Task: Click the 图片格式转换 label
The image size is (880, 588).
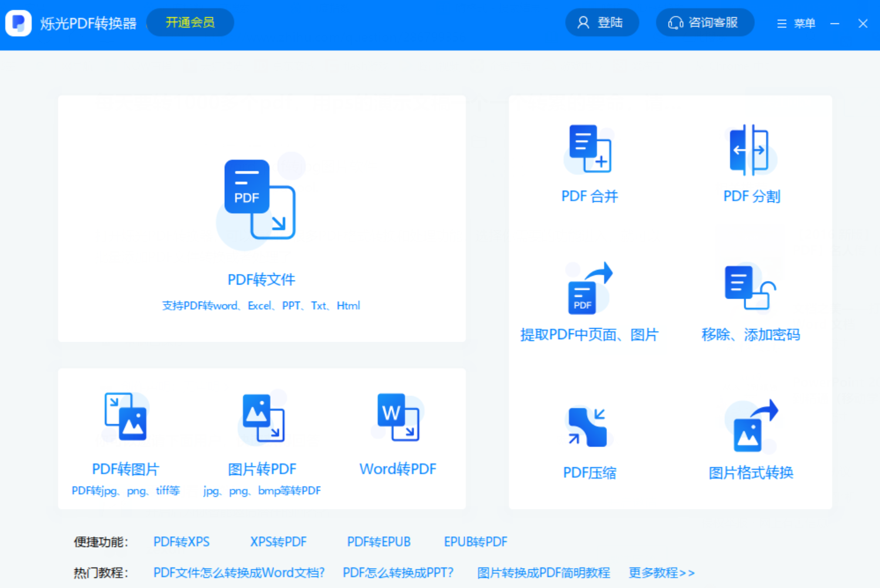Action: [x=751, y=473]
